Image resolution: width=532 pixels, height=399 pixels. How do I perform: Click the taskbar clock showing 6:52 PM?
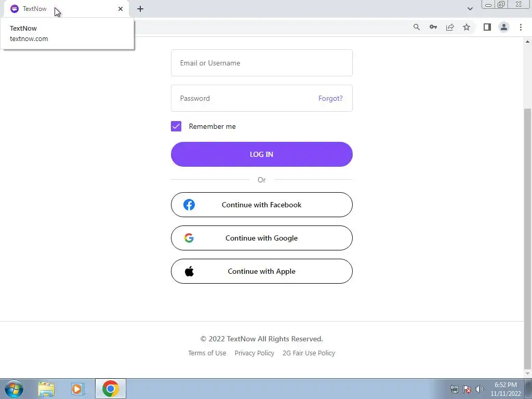pyautogui.click(x=506, y=389)
